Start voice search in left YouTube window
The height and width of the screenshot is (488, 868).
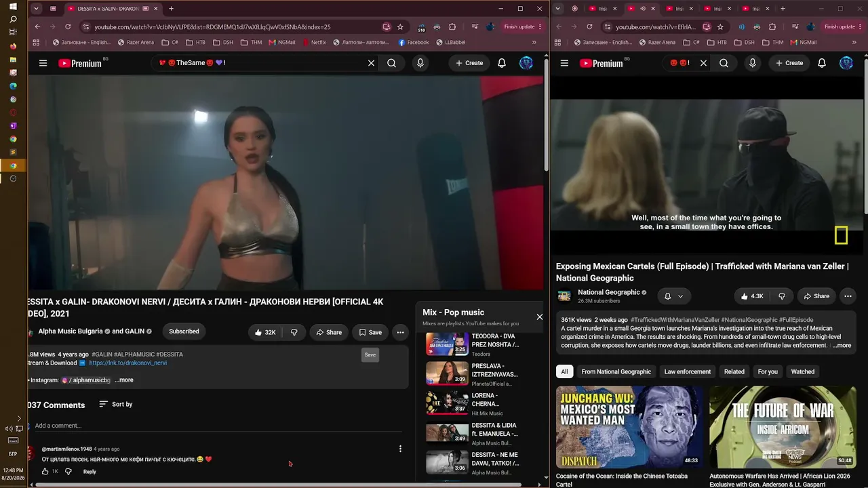(x=420, y=63)
